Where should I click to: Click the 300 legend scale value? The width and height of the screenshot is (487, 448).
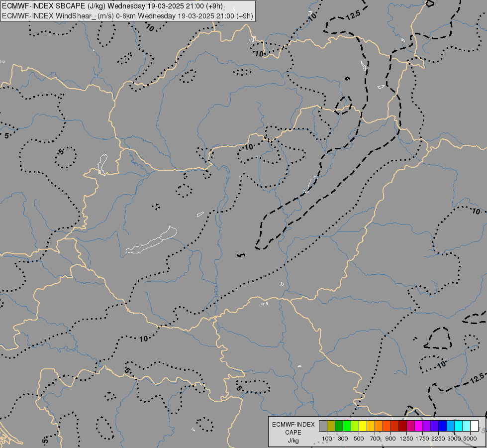[343, 439]
